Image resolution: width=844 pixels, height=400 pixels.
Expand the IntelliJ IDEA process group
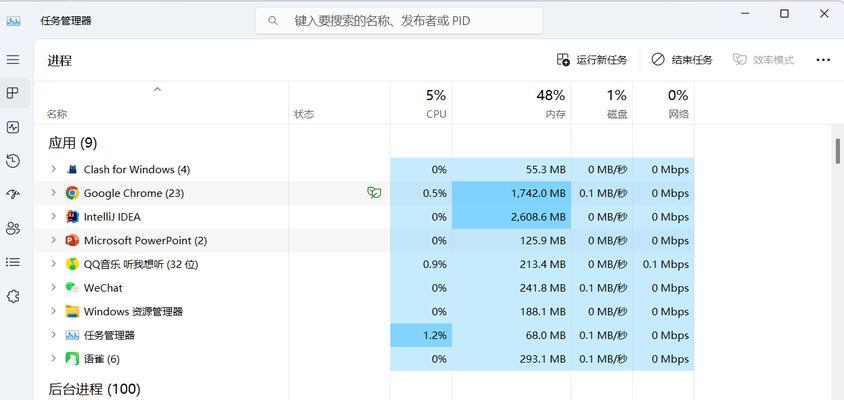(53, 216)
